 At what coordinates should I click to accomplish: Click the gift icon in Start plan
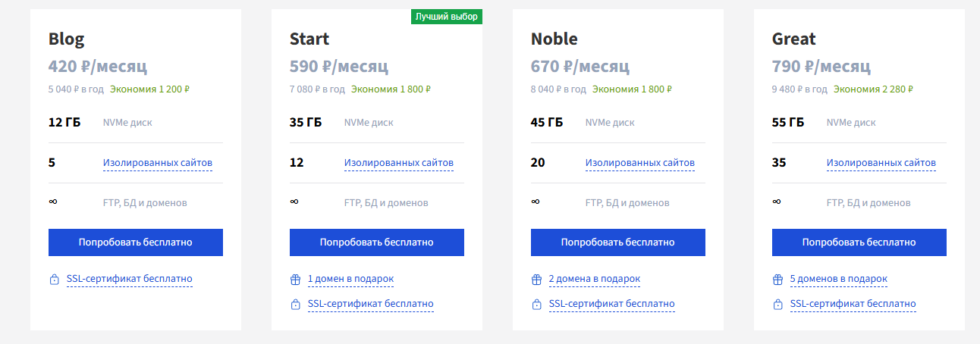(296, 280)
